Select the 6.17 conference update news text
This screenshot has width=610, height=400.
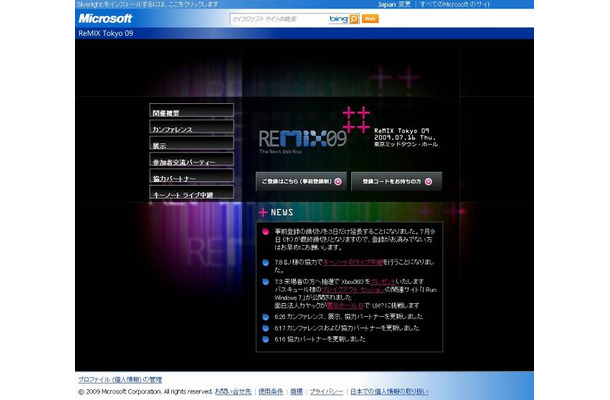pos(347,328)
